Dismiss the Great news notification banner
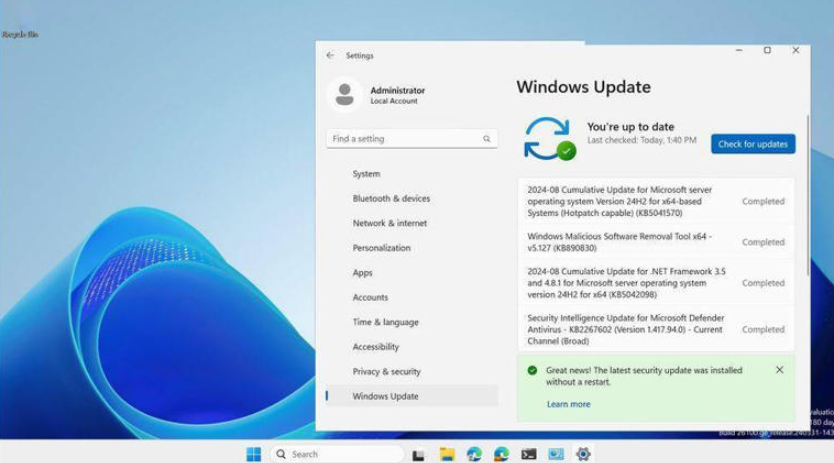The width and height of the screenshot is (834, 463). pyautogui.click(x=779, y=370)
